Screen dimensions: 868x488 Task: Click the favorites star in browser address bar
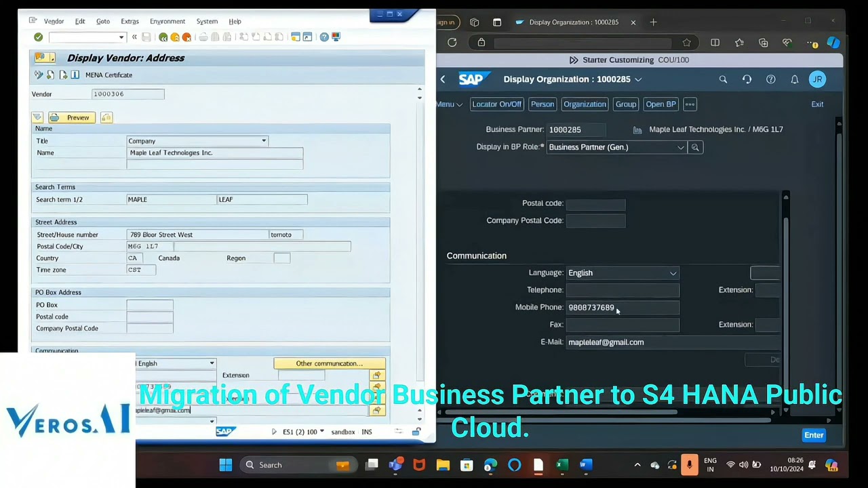coord(687,42)
